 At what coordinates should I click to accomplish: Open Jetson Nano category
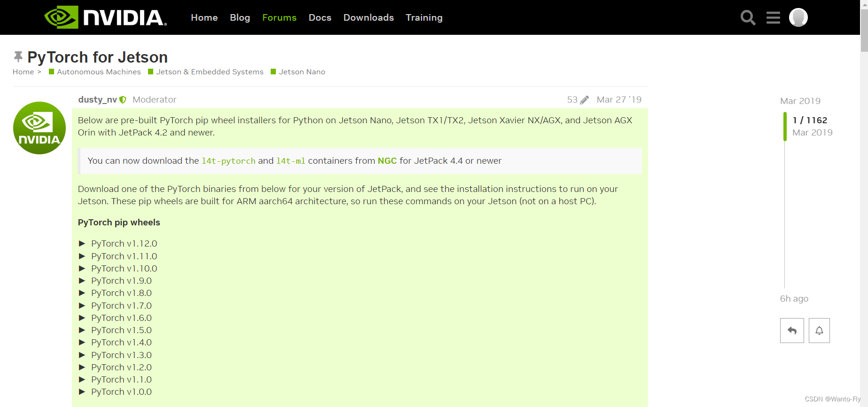click(298, 72)
